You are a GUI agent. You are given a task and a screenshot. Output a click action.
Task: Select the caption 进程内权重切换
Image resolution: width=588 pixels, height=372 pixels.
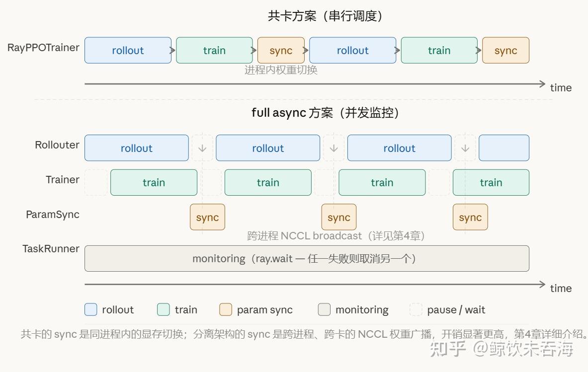pos(281,70)
